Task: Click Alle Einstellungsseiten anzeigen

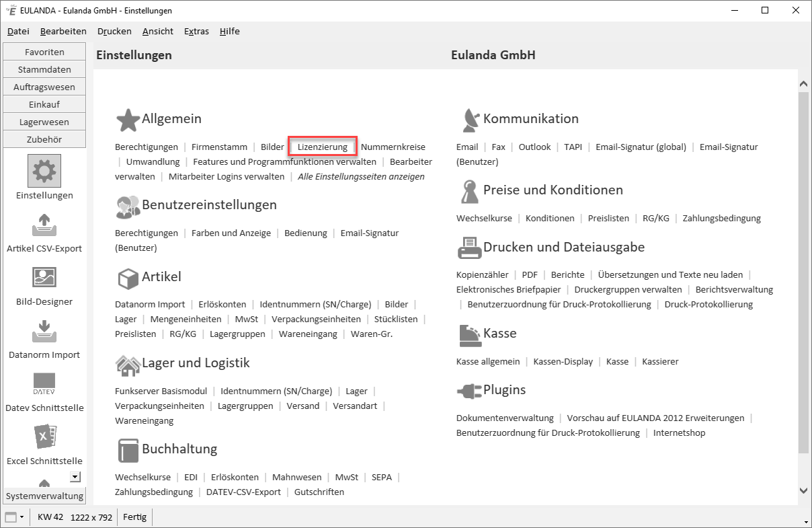Action: click(x=361, y=176)
